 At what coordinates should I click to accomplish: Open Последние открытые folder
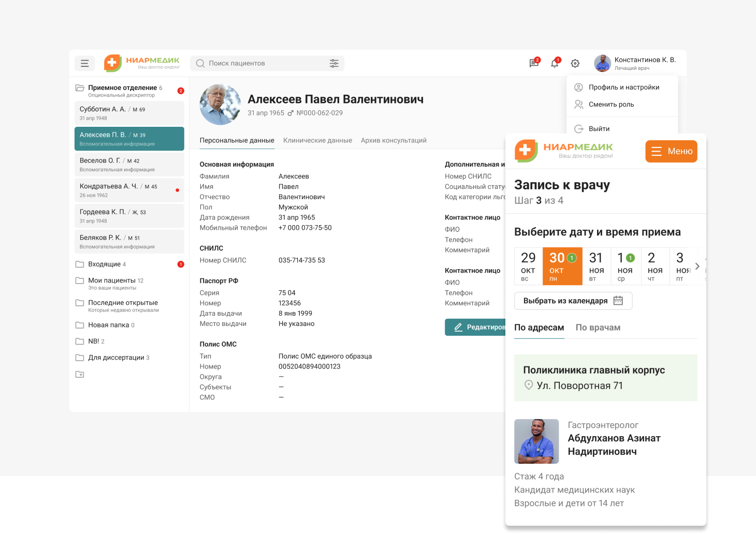129,306
